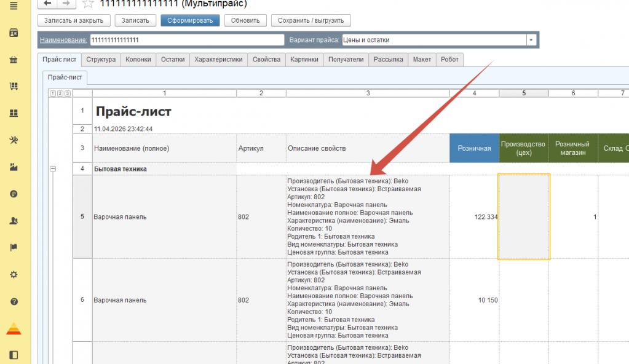Open the shopping basket section in sidebar

tap(14, 60)
